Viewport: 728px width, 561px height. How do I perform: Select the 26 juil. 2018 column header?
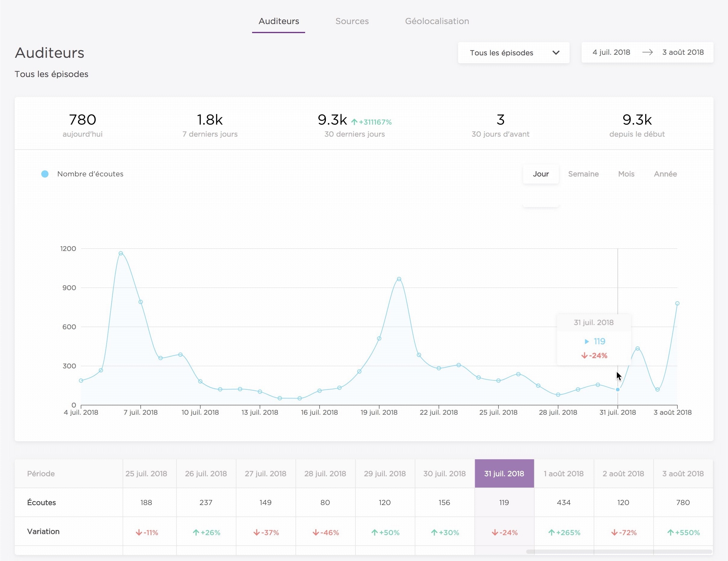206,473
